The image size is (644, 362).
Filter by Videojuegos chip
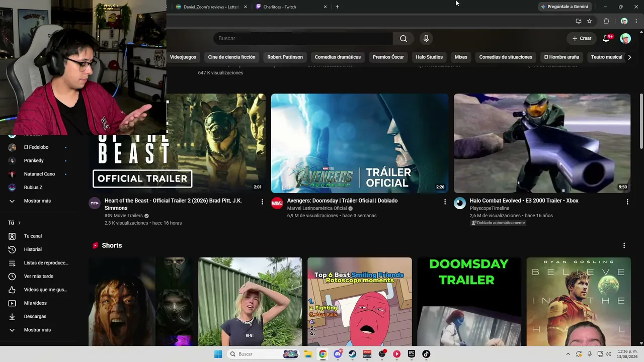pos(183,57)
